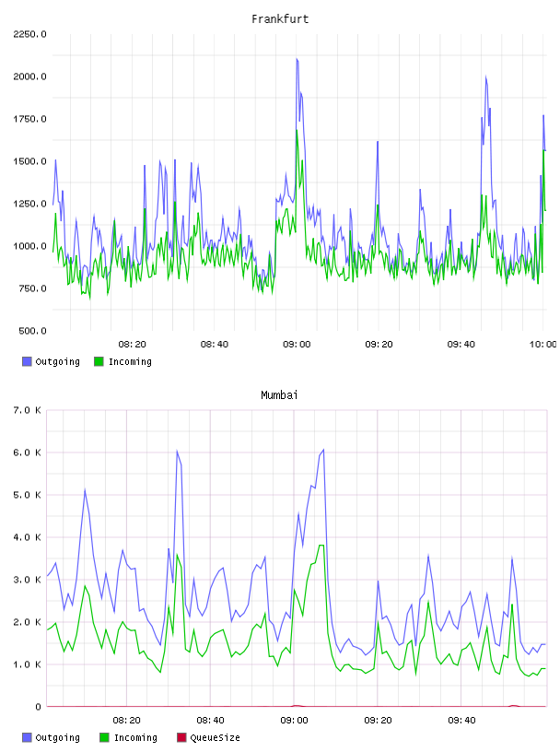
Task: Click the 1750.0 y-axis label in Frankfurt
Action: (29, 119)
